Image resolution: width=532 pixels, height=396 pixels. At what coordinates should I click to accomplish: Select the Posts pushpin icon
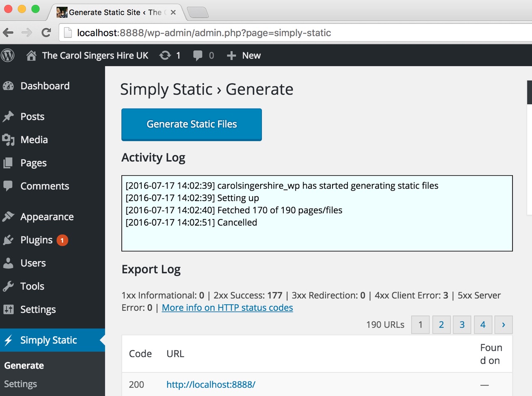[x=9, y=117]
